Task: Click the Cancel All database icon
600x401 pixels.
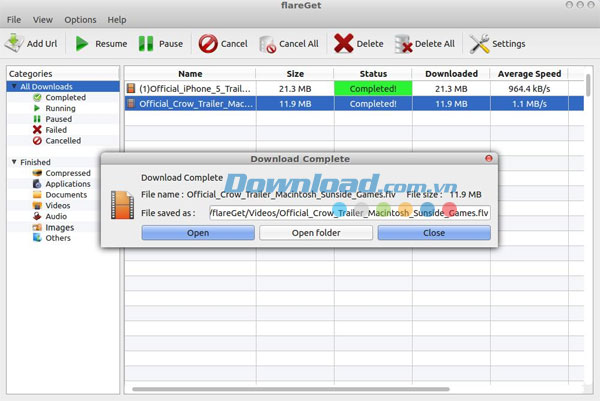Action: pos(267,44)
